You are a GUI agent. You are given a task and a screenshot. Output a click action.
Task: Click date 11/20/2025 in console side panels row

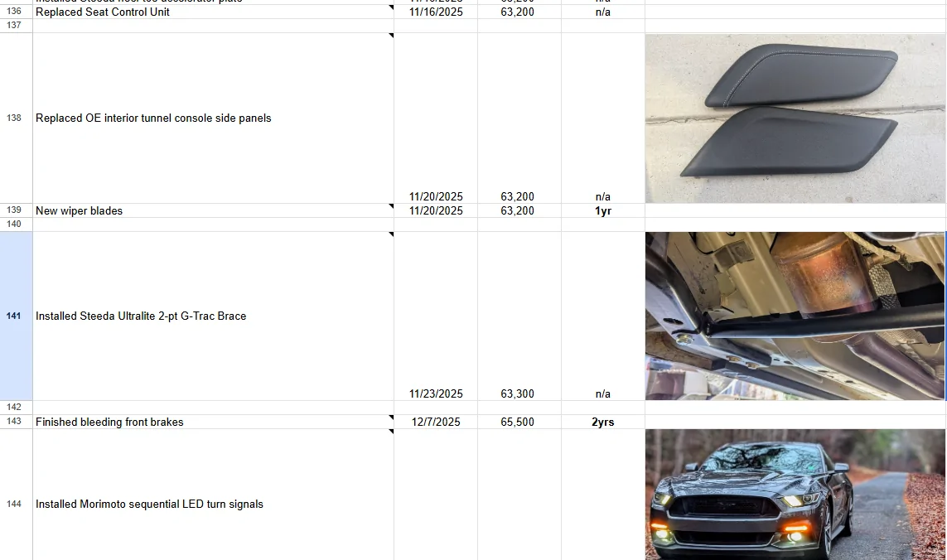436,197
